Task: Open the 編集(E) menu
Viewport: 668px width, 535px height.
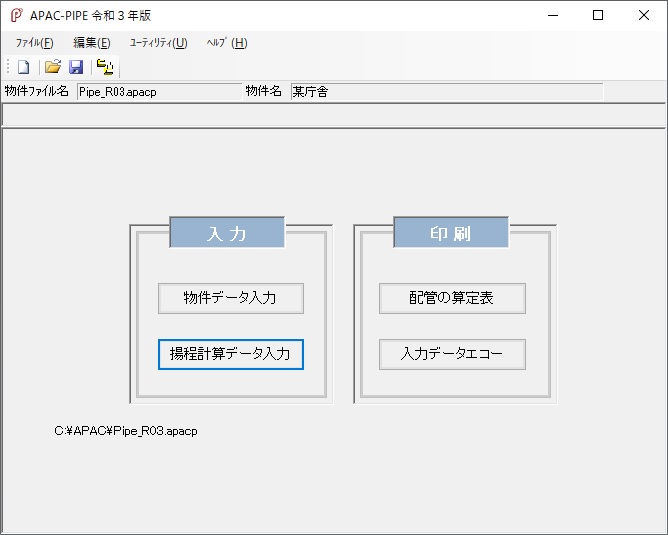Action: (x=92, y=43)
